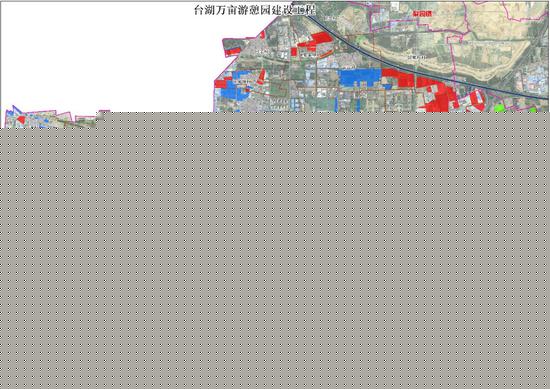Click the small red square parcel below the top red block
Screen dimensions: 550x389
[294, 52]
